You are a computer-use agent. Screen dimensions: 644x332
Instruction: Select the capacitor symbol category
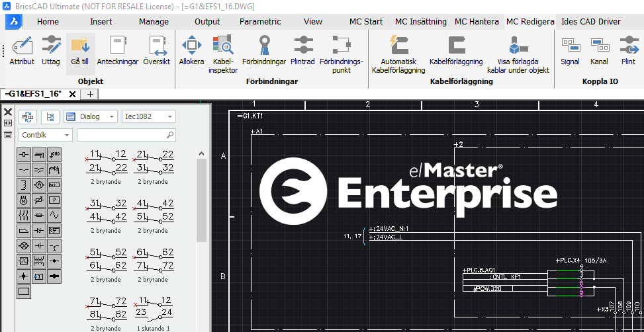[39, 246]
